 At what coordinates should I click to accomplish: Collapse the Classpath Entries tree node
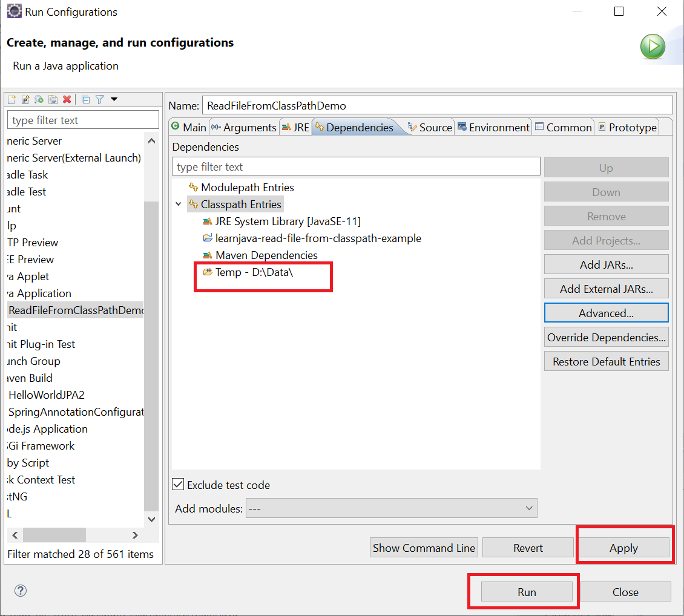click(179, 205)
